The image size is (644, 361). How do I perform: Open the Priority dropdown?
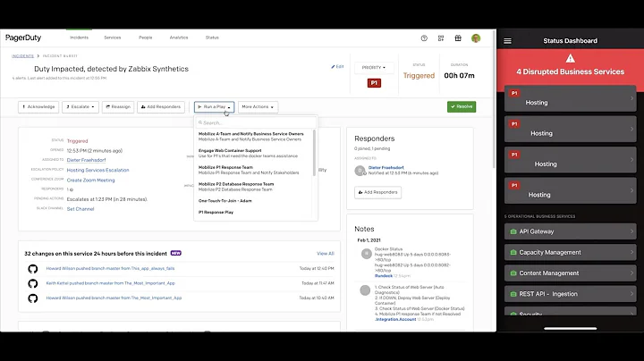point(374,68)
